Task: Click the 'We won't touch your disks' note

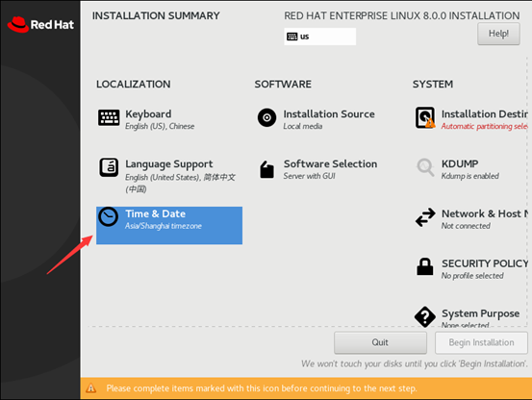Action: (415, 364)
